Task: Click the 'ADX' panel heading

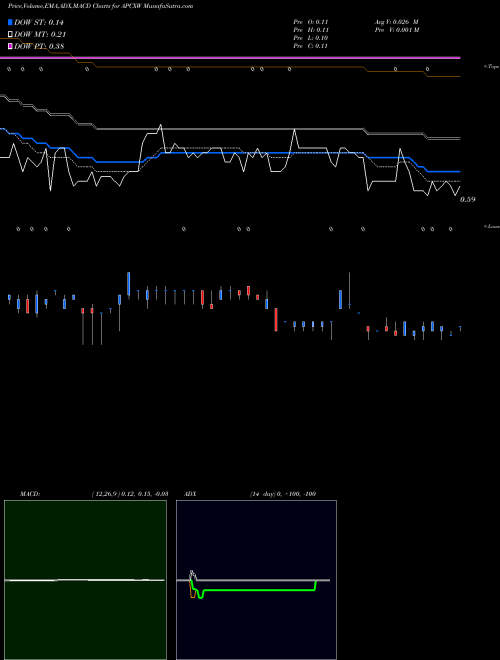Action: (190, 494)
